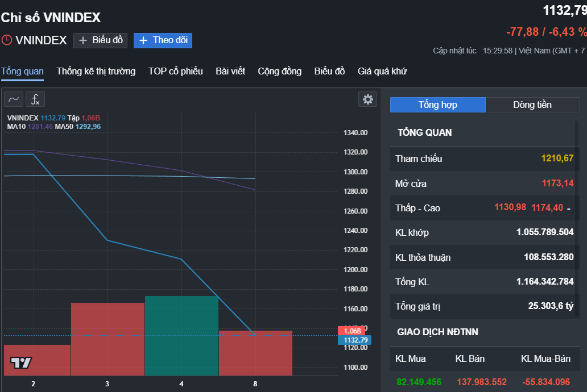Open the fx indicators menu
Image resolution: width=587 pixels, height=392 pixels.
(35, 99)
